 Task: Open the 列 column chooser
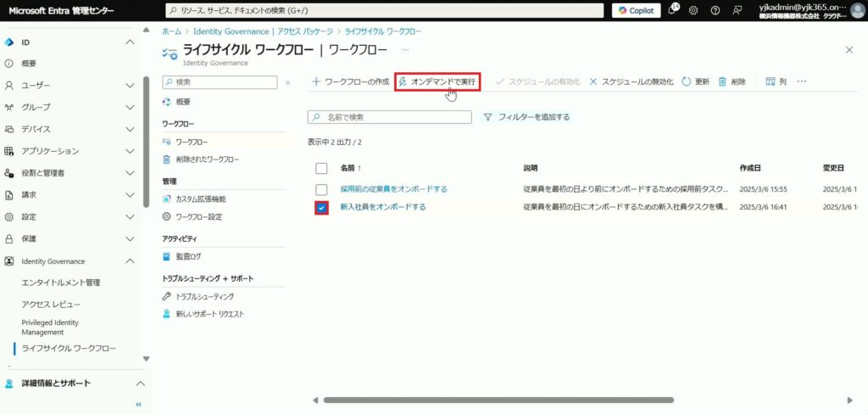(776, 81)
